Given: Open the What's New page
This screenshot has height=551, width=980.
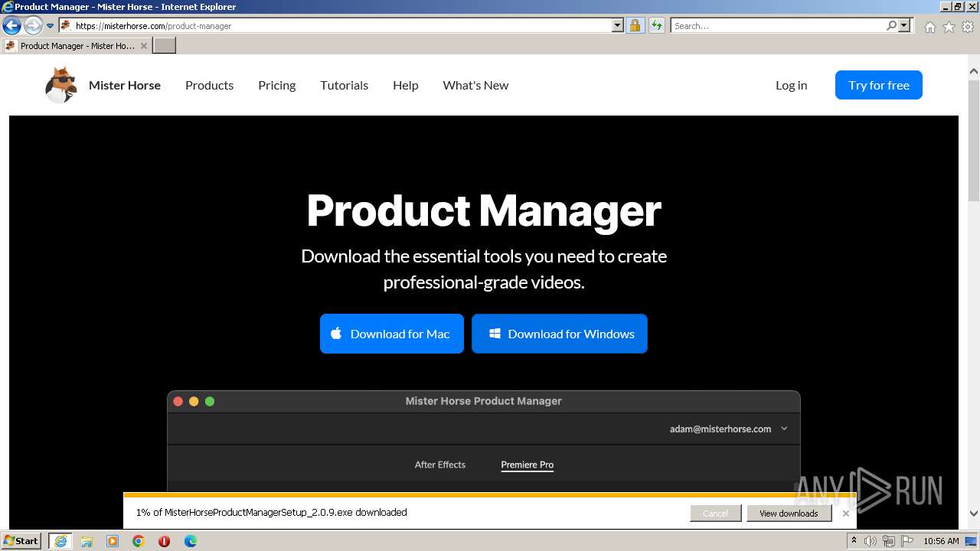Looking at the screenshot, I should [x=475, y=85].
